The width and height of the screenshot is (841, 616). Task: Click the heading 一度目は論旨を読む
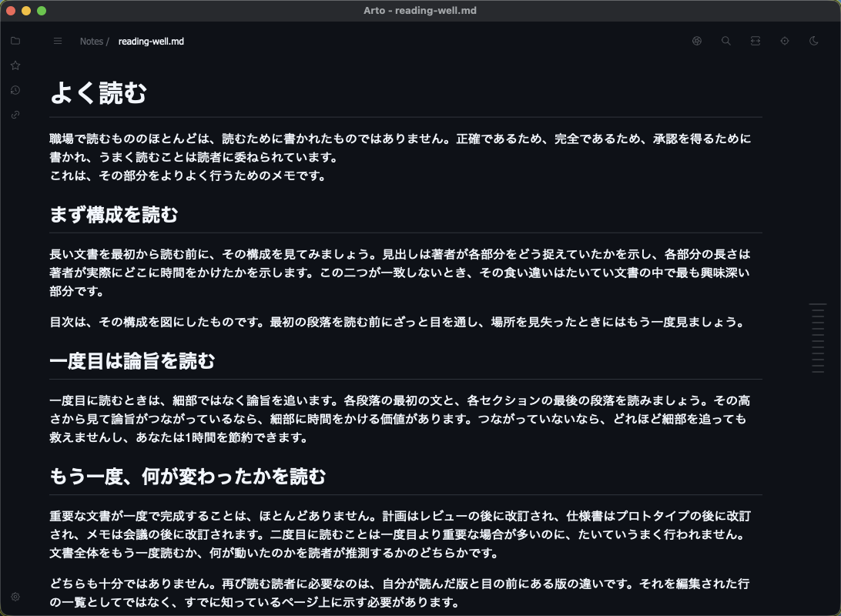[x=132, y=361]
